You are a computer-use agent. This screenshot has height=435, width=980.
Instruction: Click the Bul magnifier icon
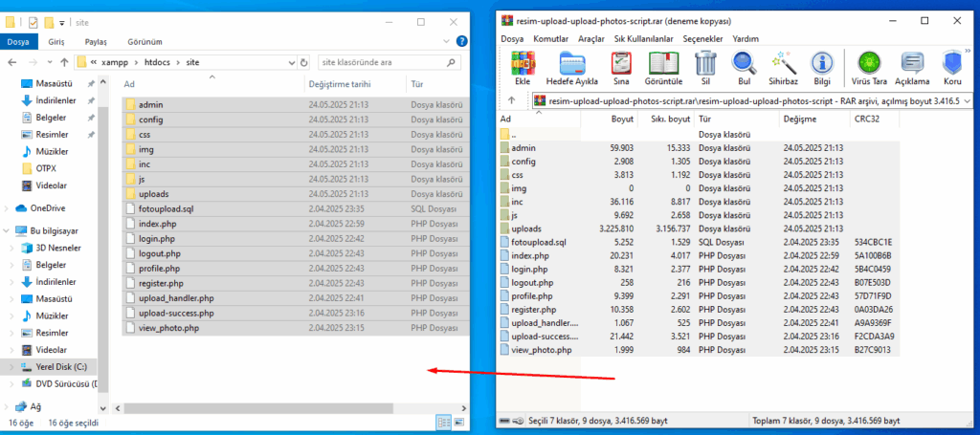click(744, 64)
